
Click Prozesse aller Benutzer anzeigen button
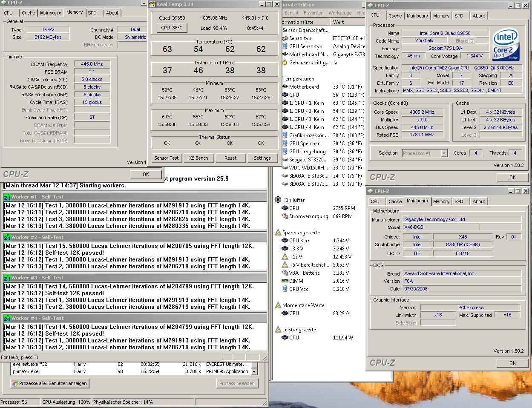click(50, 383)
